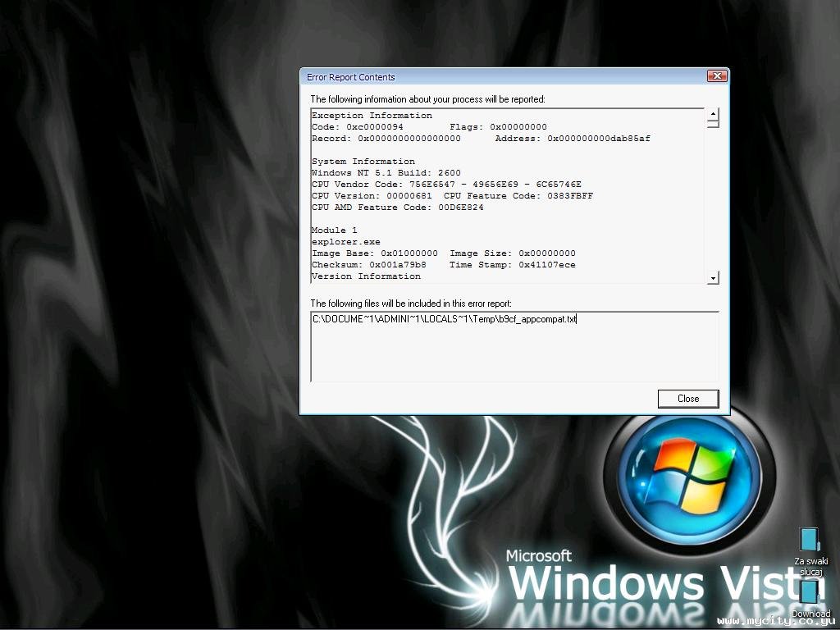This screenshot has width=840, height=630.
Task: Close the Error Report Contents dialog via X
Action: 717,76
